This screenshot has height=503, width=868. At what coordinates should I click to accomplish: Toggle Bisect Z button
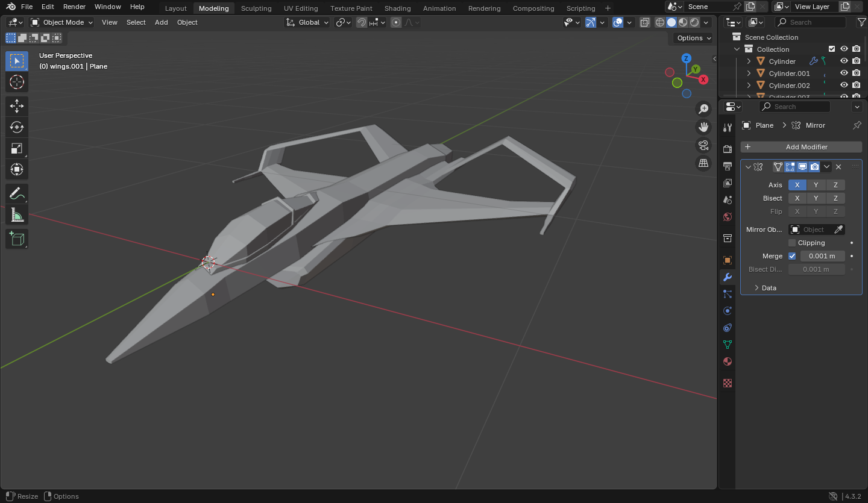tap(835, 198)
